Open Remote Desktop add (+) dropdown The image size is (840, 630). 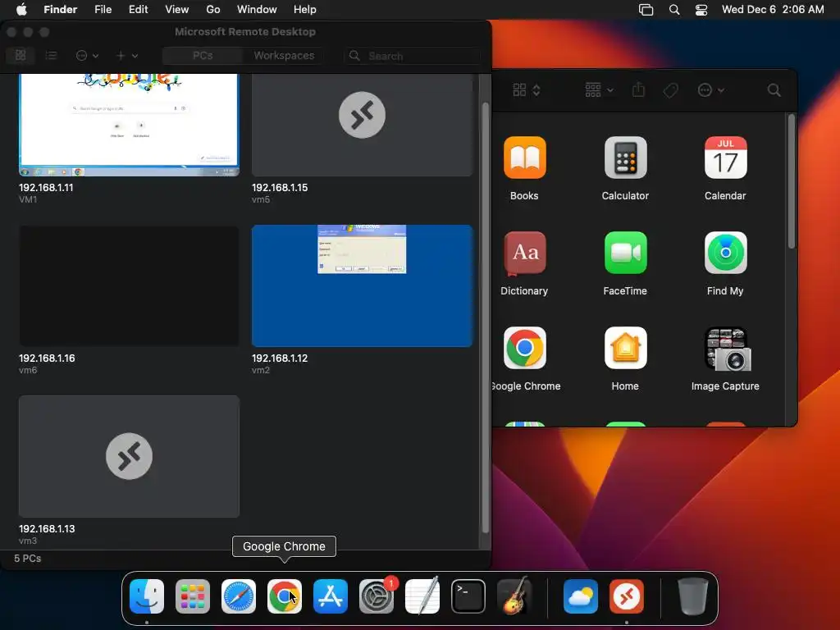(127, 56)
